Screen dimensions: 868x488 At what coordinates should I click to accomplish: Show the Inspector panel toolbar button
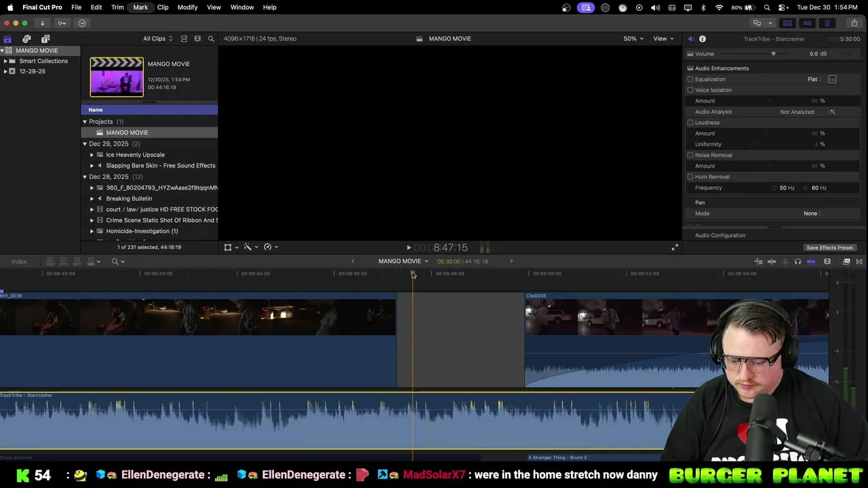coord(827,23)
